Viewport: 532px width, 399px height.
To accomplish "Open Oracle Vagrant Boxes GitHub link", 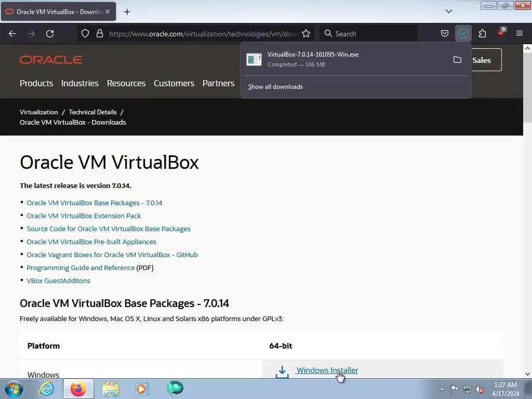I will point(112,255).
